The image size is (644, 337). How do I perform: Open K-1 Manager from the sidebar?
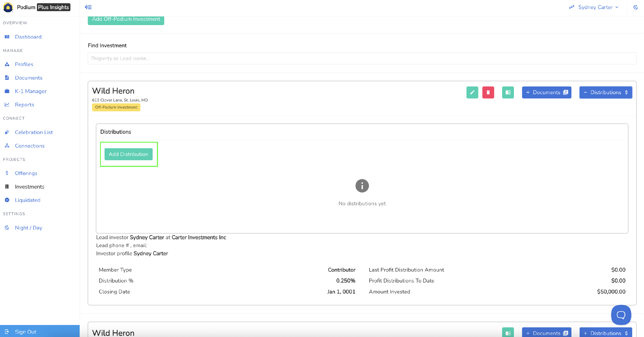(x=30, y=91)
